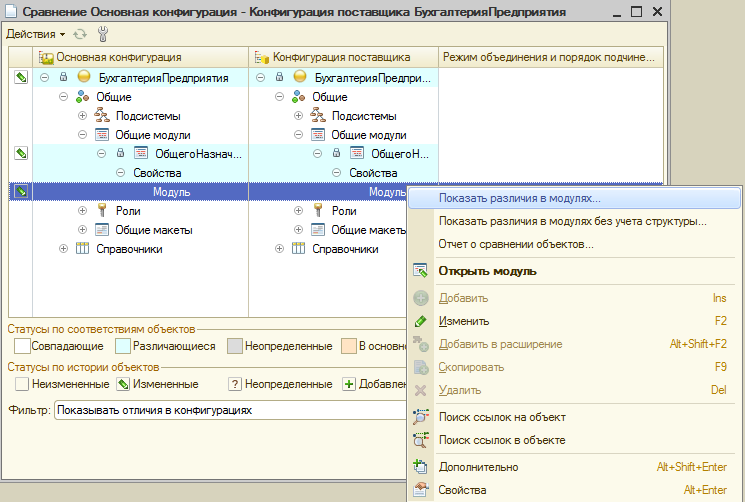The width and height of the screenshot is (745, 502).
Task: Click the refresh comparison icon in toolbar
Action: [x=80, y=34]
